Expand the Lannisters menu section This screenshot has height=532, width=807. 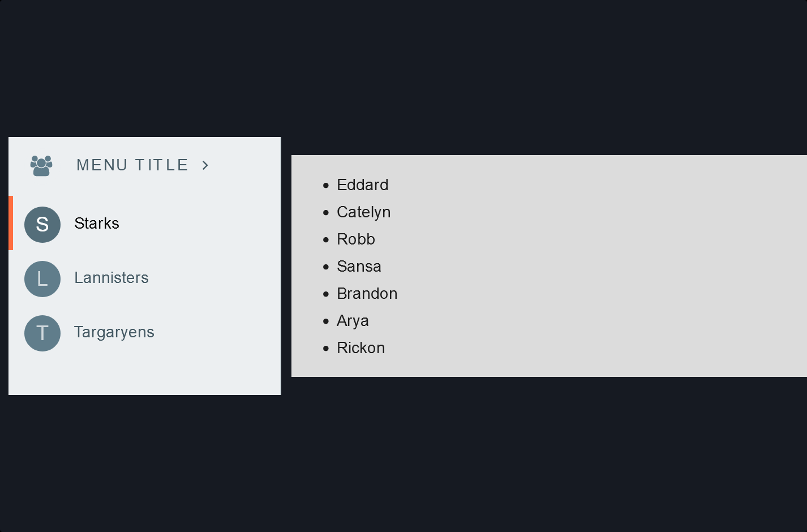(111, 277)
